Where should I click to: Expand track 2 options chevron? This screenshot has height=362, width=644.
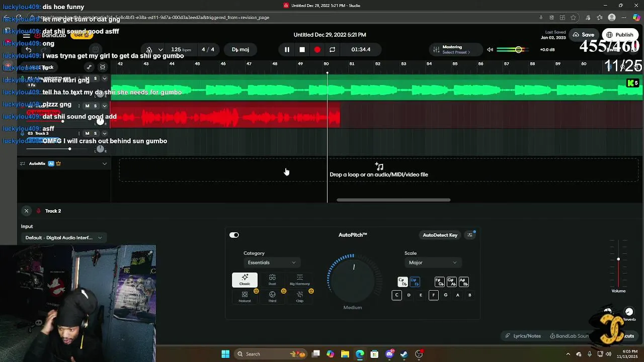click(x=105, y=106)
